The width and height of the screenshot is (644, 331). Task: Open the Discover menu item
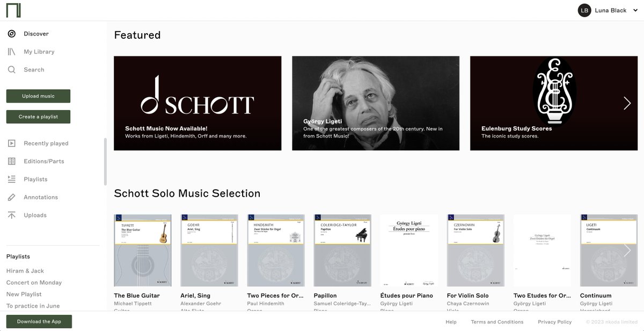(36, 34)
